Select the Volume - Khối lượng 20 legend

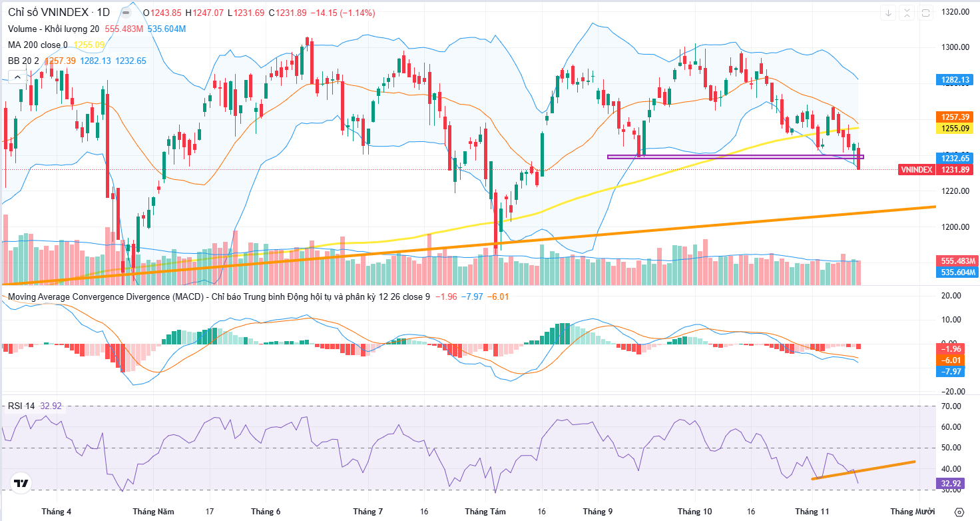[x=54, y=29]
